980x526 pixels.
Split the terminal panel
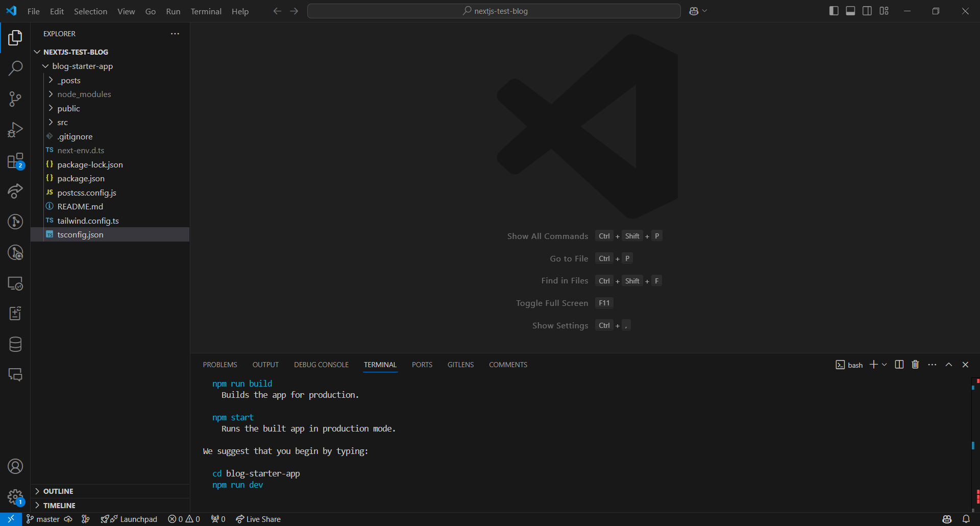coord(899,365)
